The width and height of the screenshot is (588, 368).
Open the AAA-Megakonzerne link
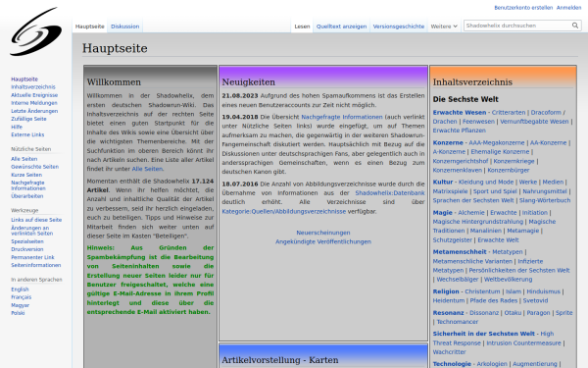497,142
